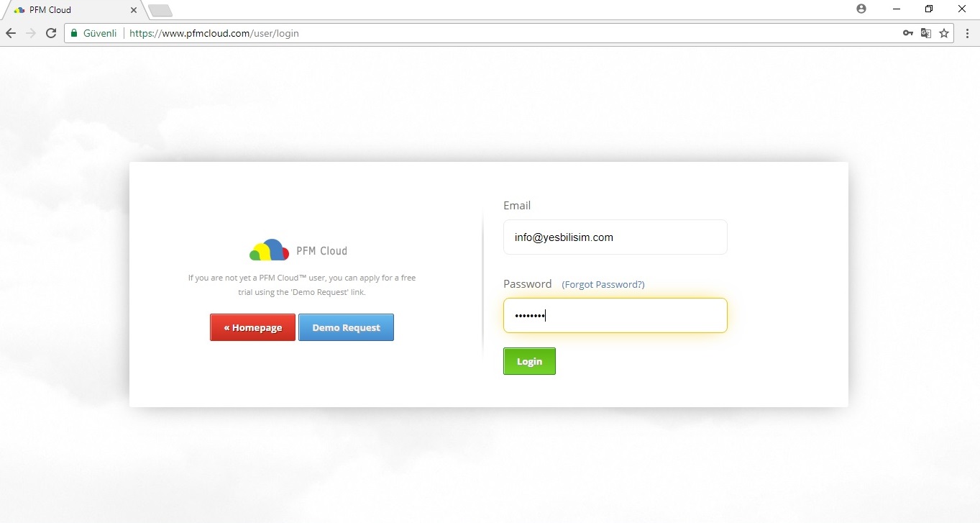Screen dimensions: 980x523
Task: Click the translate page icon
Action: tap(926, 33)
